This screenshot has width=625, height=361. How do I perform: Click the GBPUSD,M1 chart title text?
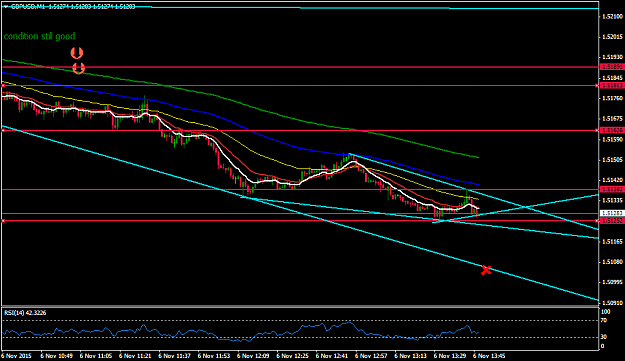click(28, 7)
